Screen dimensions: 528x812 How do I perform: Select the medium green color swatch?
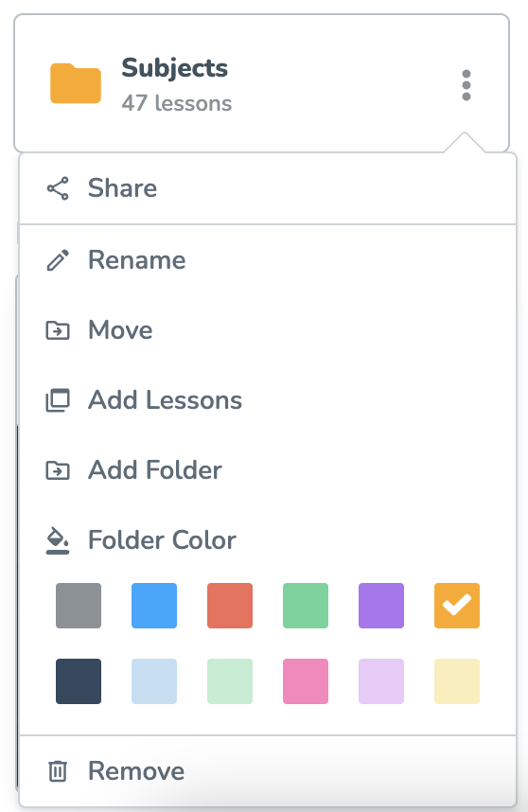306,606
